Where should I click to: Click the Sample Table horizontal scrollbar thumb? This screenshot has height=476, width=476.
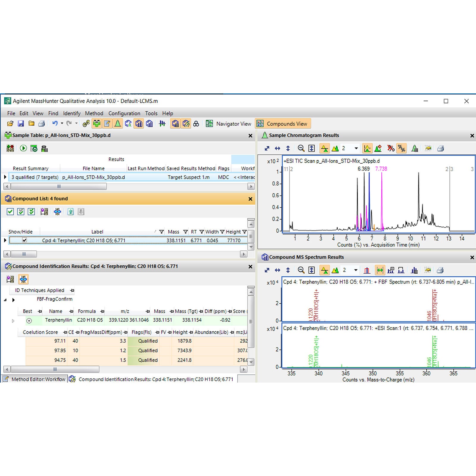pyautogui.click(x=59, y=187)
